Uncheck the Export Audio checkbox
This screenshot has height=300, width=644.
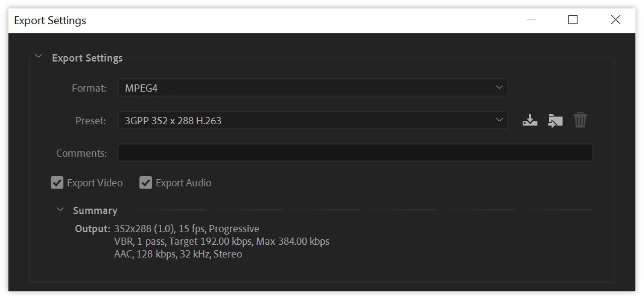tap(146, 183)
